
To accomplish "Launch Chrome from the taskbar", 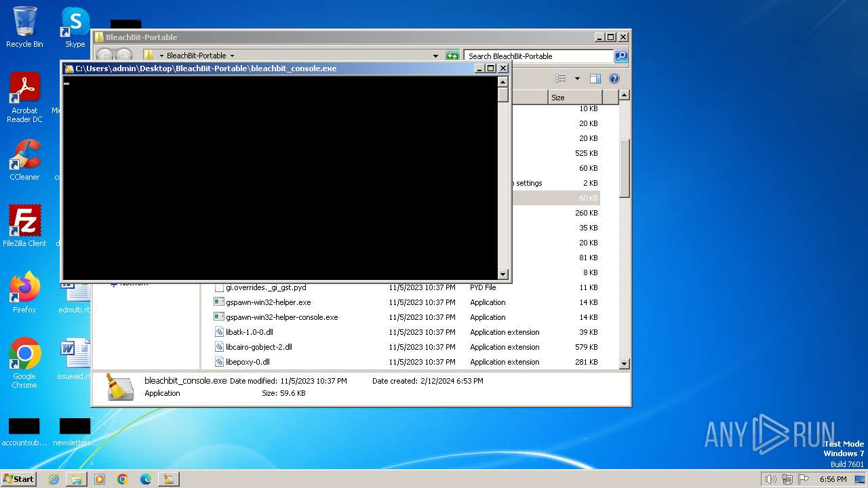I will pyautogui.click(x=123, y=479).
